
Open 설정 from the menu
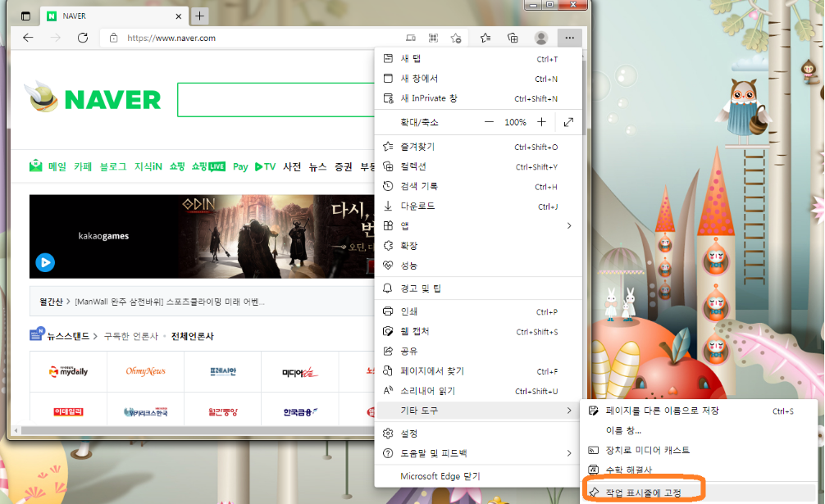click(x=478, y=433)
